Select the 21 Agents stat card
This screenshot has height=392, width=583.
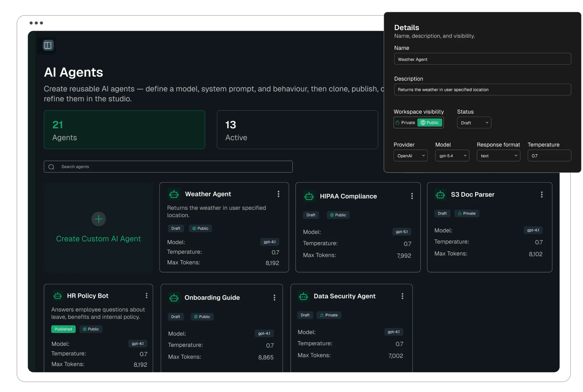coord(124,130)
